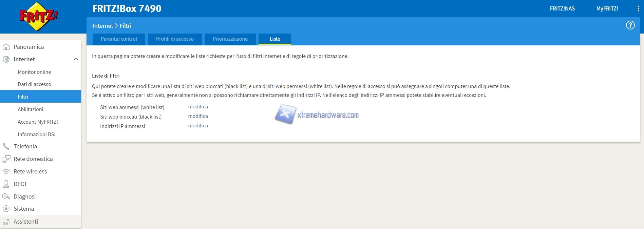Go to Monitor online in sidebar
Viewport: 644px width, 229px height.
pos(34,72)
